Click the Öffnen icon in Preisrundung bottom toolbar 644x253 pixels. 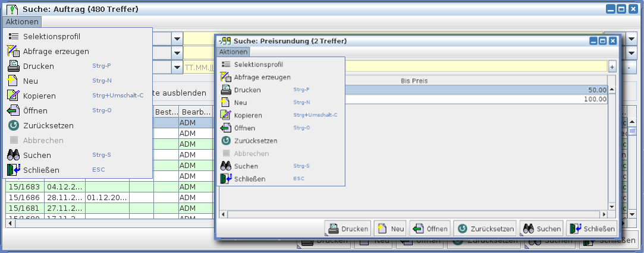click(417, 229)
